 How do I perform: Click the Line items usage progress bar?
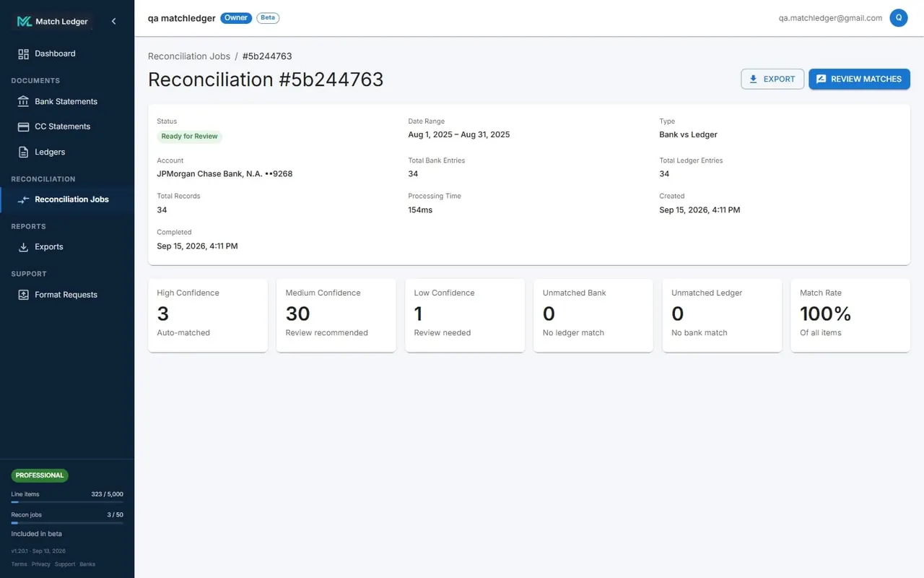pos(67,501)
